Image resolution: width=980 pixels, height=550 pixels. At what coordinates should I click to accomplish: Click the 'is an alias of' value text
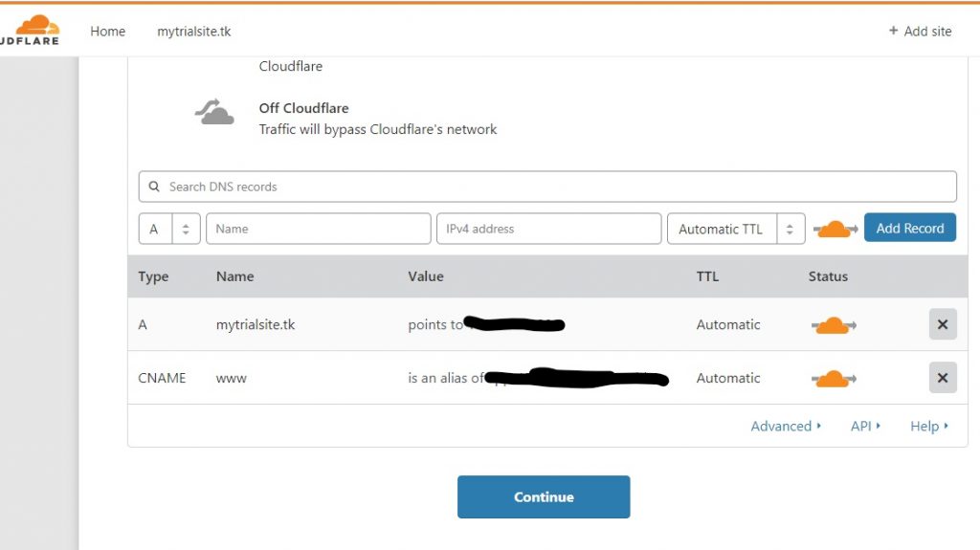coord(446,378)
